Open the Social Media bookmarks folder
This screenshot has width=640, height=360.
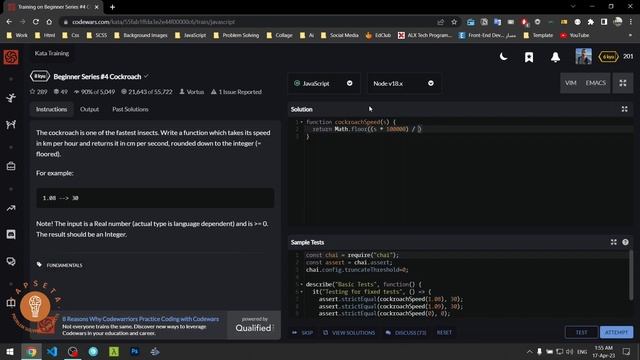[340, 36]
